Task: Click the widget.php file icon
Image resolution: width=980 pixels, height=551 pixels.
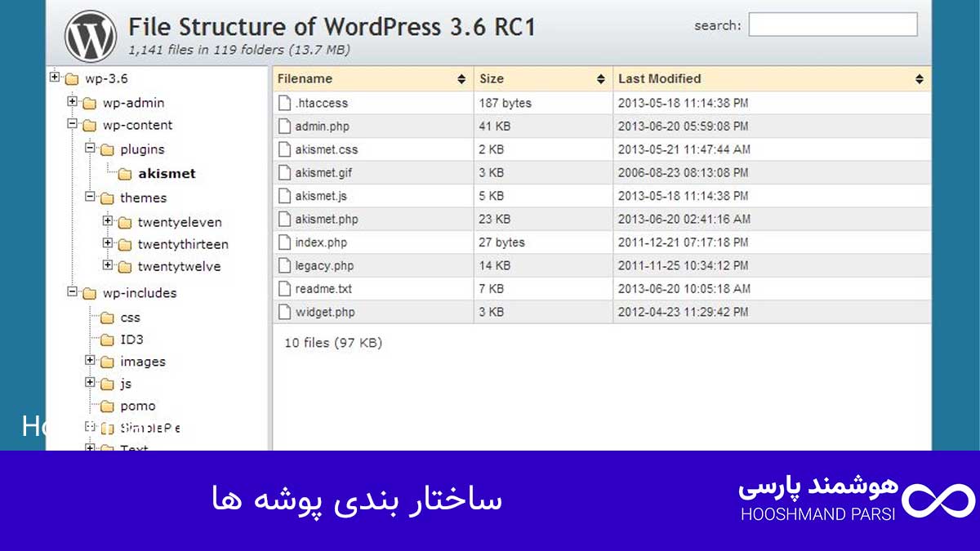Action: (284, 312)
